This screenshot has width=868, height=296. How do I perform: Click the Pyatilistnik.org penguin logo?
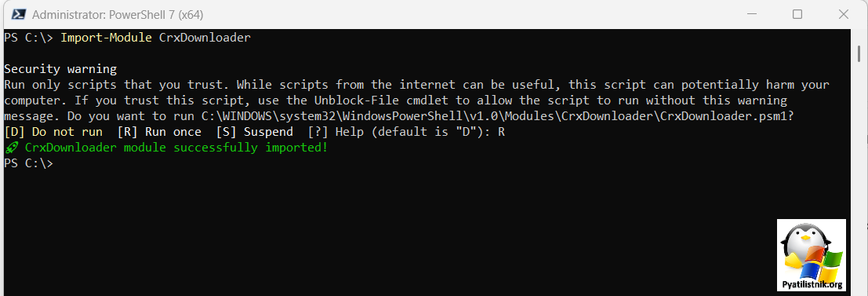(811, 255)
